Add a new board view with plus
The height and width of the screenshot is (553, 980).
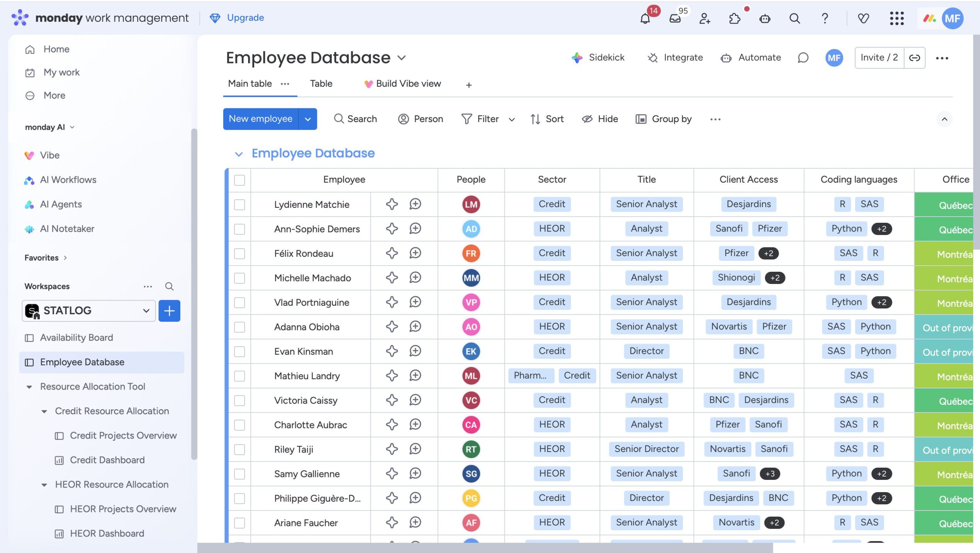pyautogui.click(x=469, y=85)
